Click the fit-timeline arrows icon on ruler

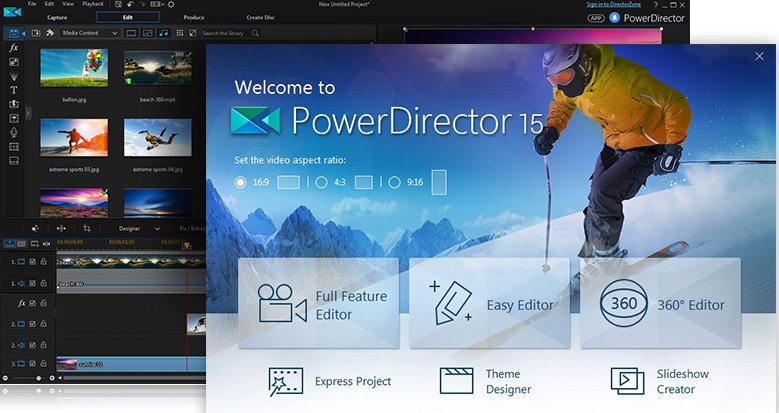coord(46,244)
